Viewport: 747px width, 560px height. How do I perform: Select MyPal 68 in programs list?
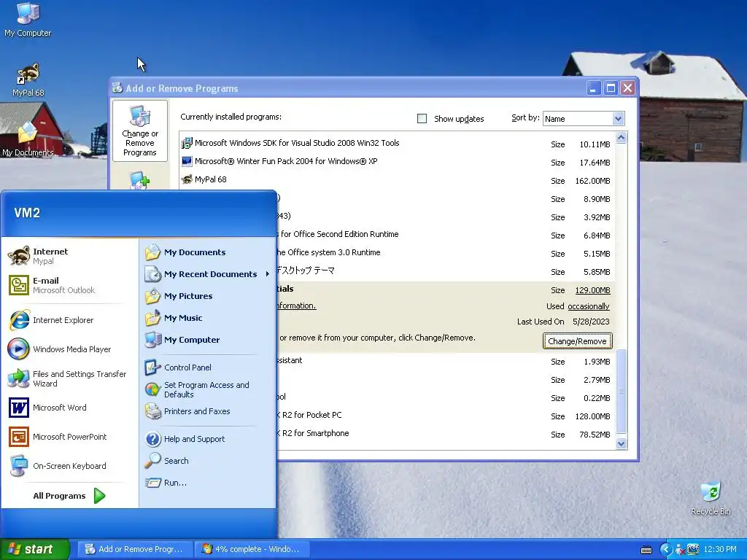(x=398, y=179)
